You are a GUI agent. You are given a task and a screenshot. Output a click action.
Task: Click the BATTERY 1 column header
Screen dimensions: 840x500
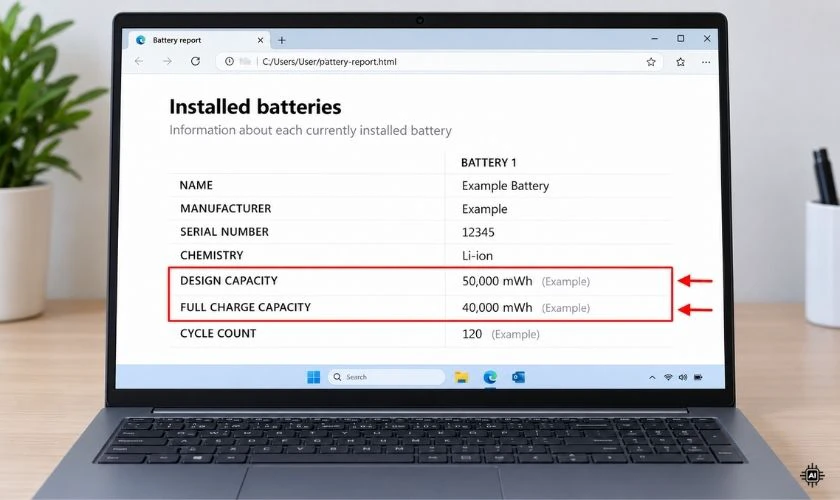(489, 162)
